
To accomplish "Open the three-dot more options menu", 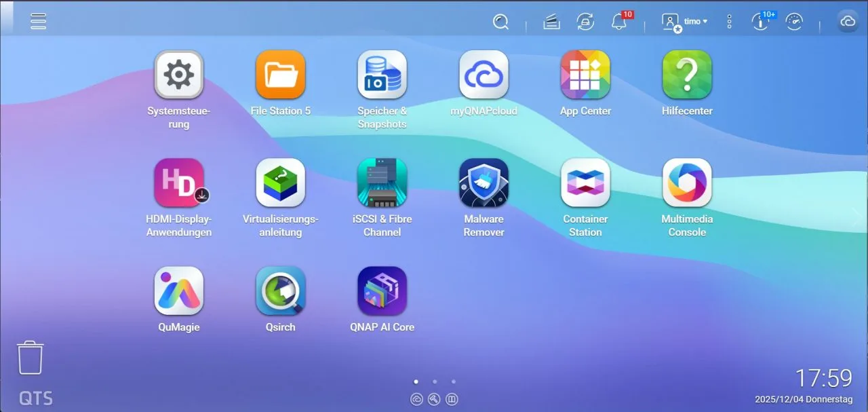I will [729, 22].
